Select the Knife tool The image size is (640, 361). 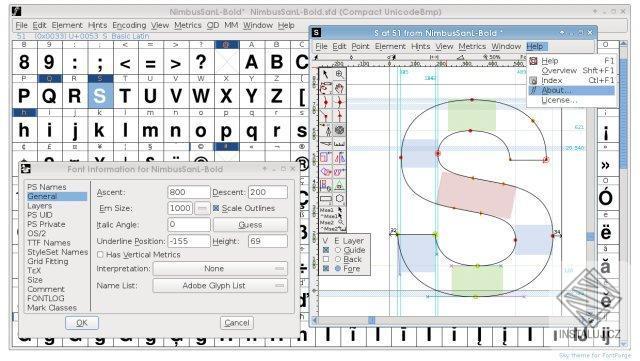[326, 144]
